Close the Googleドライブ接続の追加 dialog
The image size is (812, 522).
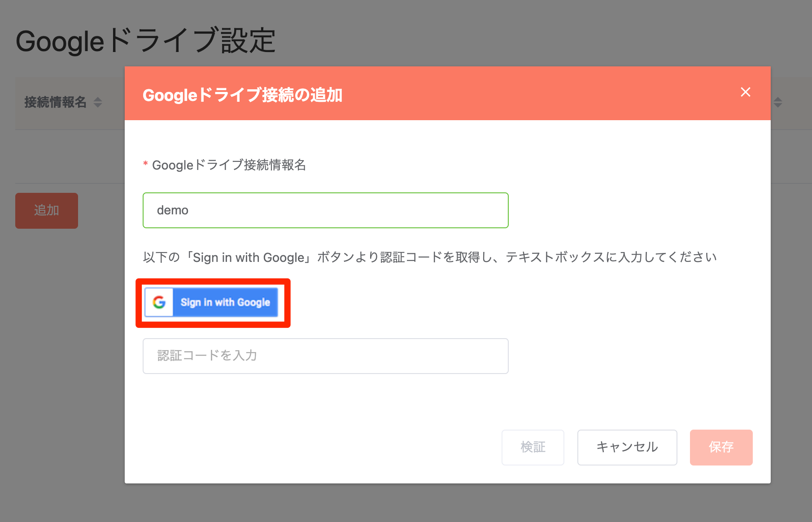(x=745, y=92)
